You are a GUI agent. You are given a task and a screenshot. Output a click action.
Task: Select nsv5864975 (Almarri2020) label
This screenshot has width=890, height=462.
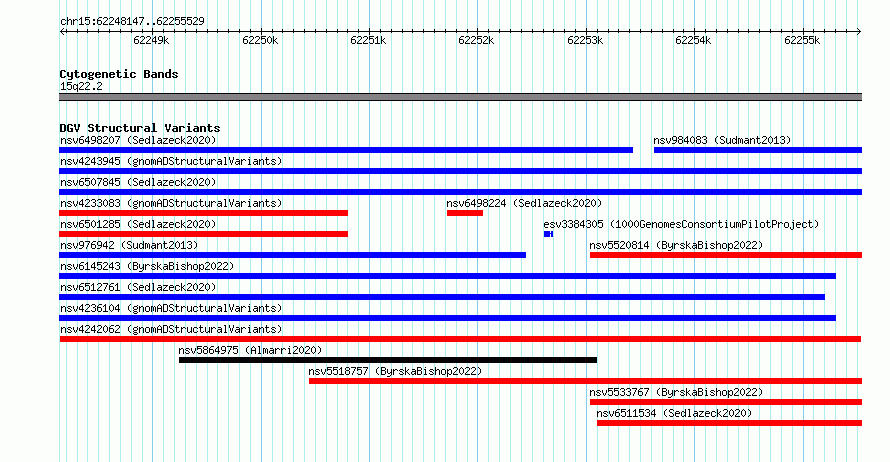point(250,350)
